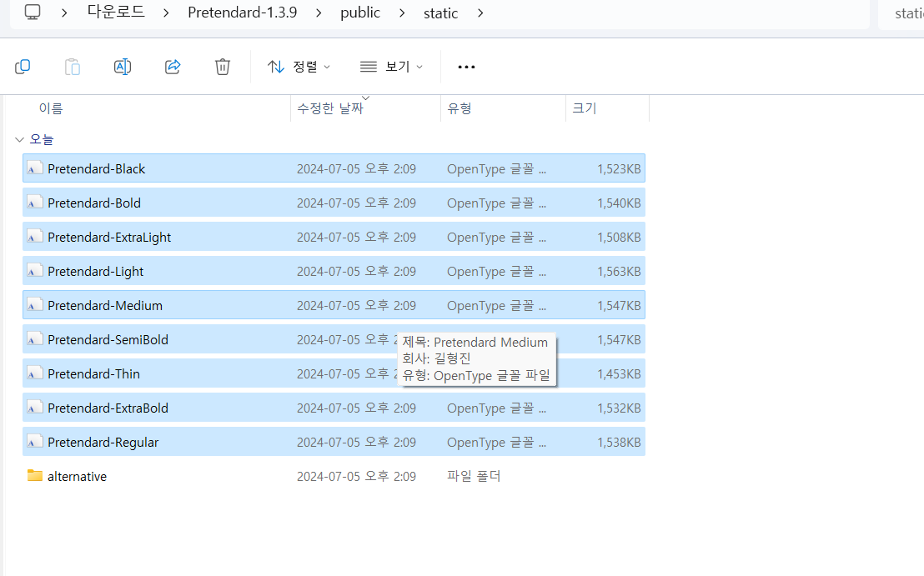
Task: Go to Pretendard-1.3.9 in the address bar
Action: coord(242,13)
